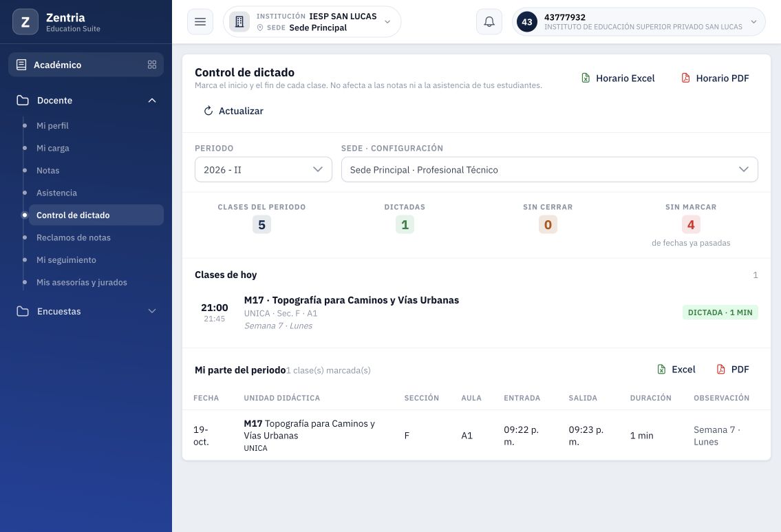781x532 pixels.
Task: Open the Periodo dropdown 2026 - II
Action: click(x=264, y=170)
